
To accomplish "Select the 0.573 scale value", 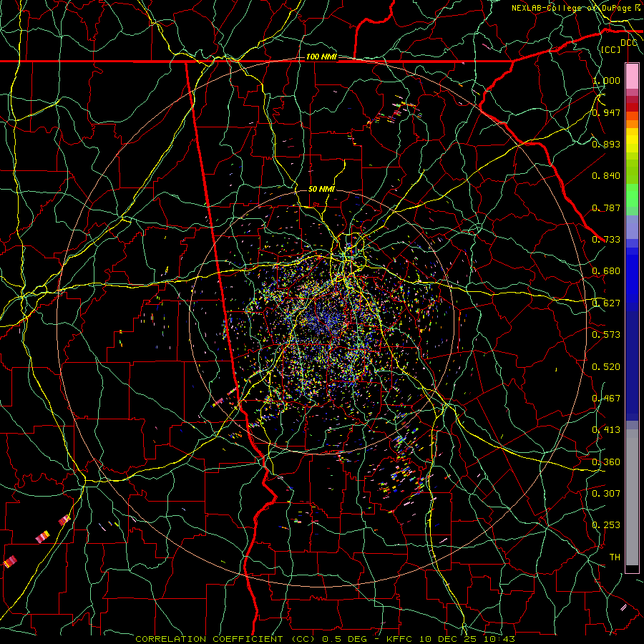I will [606, 335].
